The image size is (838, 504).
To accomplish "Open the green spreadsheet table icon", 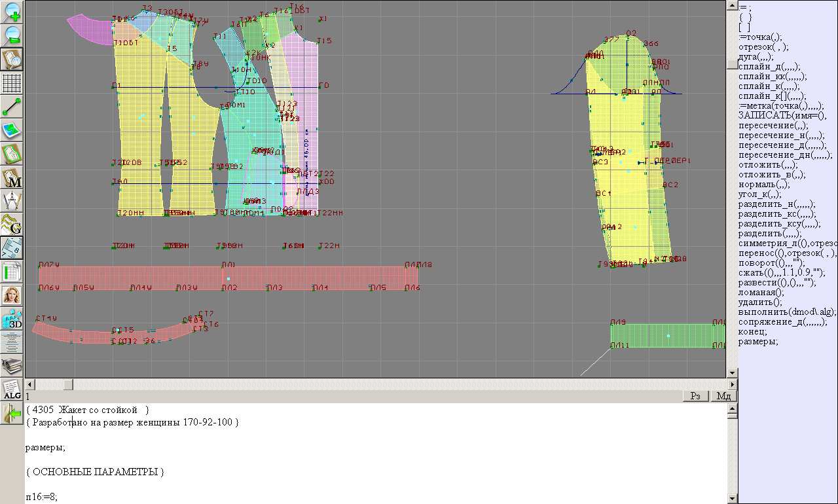I will [12, 272].
